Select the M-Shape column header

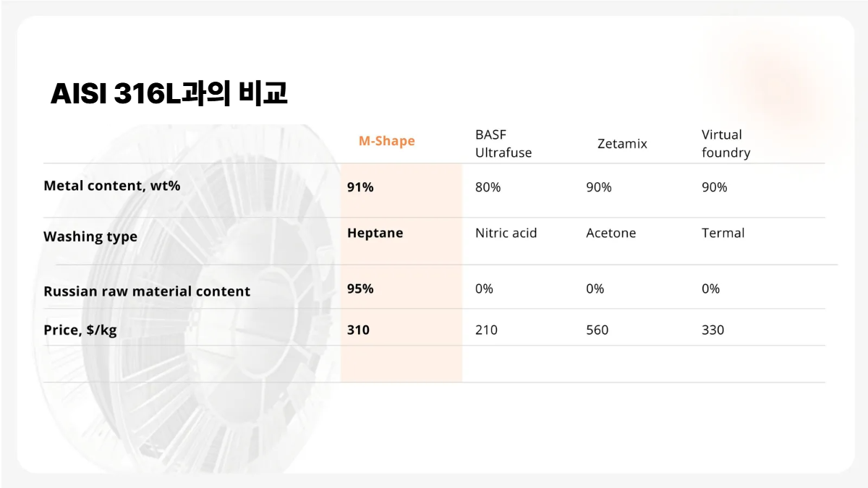click(387, 141)
